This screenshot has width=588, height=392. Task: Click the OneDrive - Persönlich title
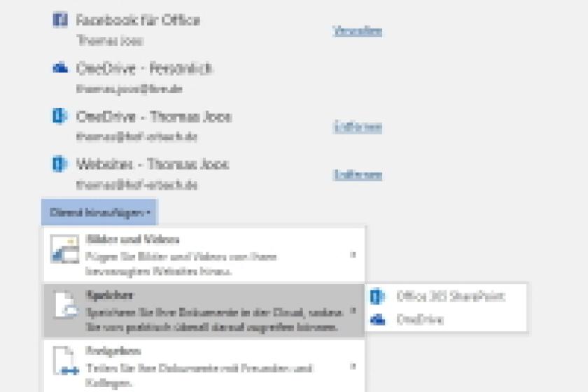[x=144, y=69]
